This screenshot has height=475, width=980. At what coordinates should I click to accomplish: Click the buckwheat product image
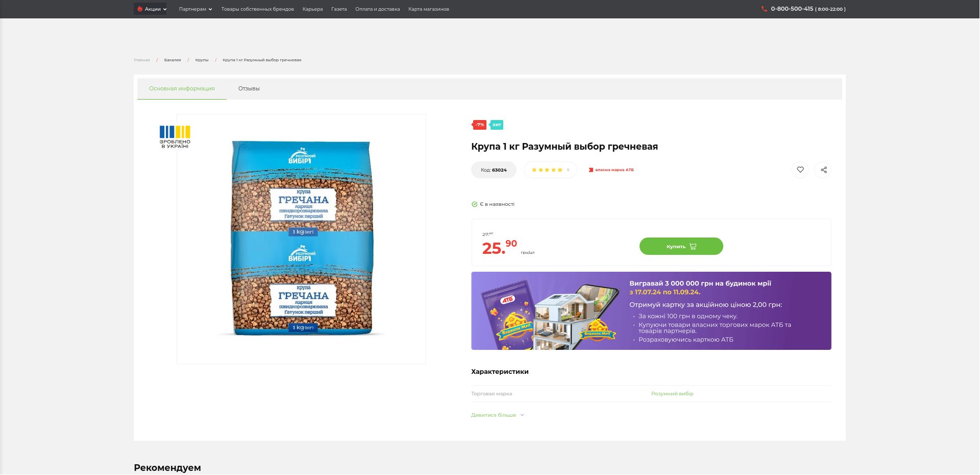click(x=302, y=239)
